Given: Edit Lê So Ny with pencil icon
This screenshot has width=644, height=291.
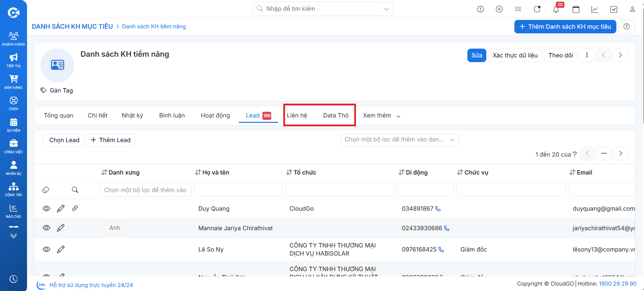Looking at the screenshot, I should [x=61, y=249].
